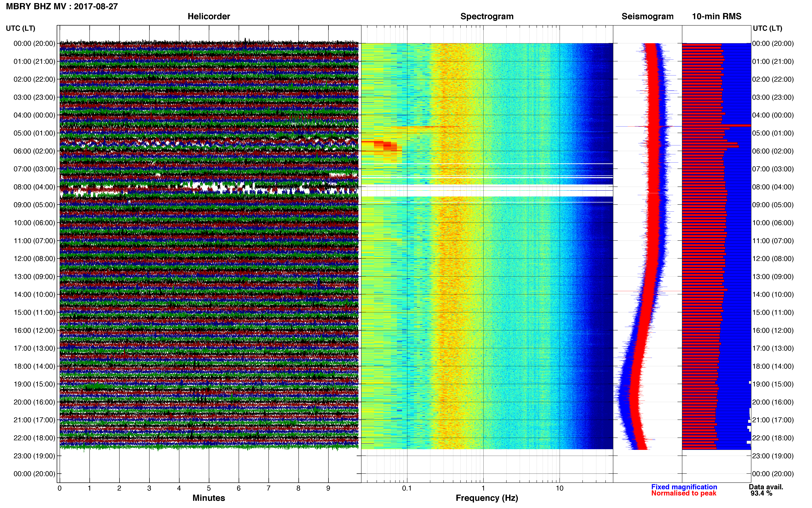Click '08:00 (04:00)' on the Helicorder time axis
The height and width of the screenshot is (508, 812).
(34, 187)
